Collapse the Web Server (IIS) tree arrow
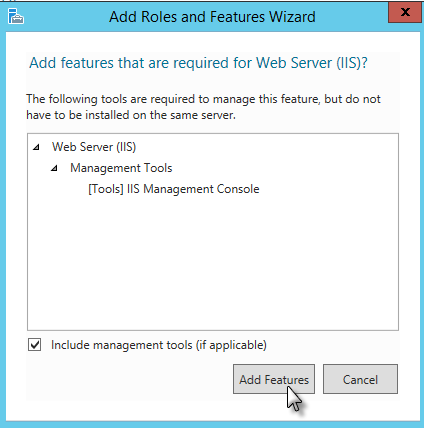424x428 pixels. tap(36, 147)
